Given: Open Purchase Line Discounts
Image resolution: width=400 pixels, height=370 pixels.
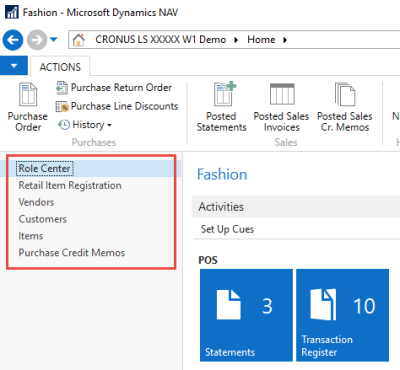Looking at the screenshot, I should click(117, 106).
